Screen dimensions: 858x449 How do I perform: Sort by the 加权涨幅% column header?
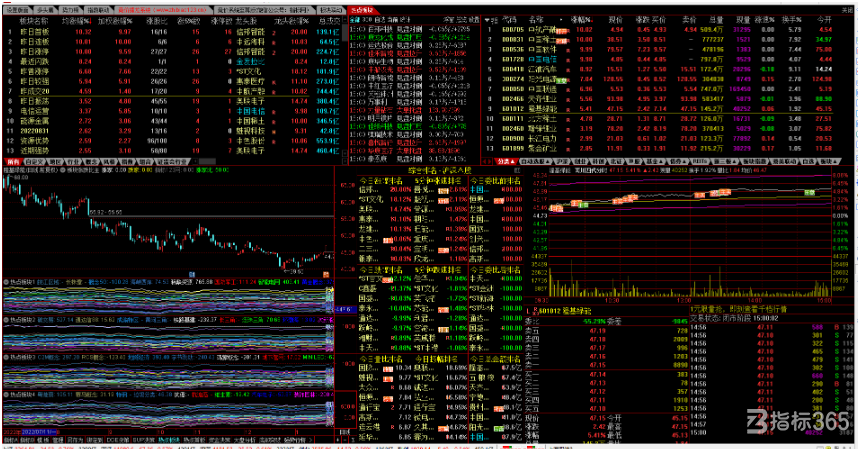[115, 21]
